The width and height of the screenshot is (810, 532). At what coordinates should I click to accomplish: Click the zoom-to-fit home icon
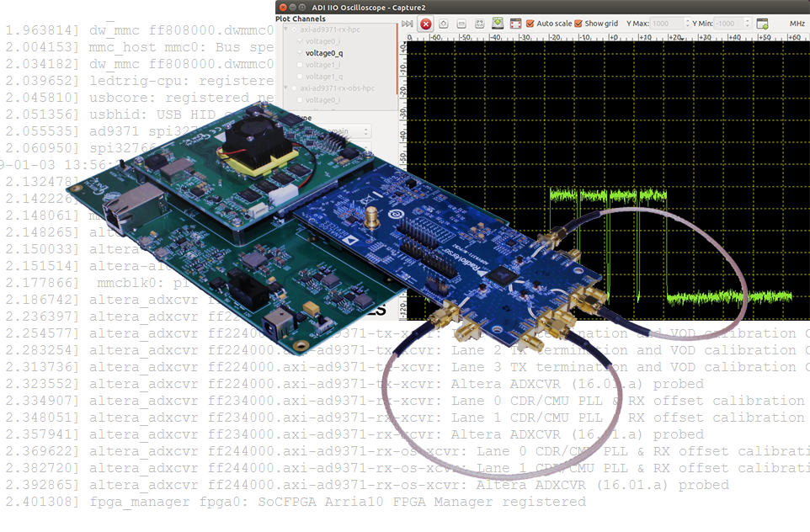click(443, 24)
